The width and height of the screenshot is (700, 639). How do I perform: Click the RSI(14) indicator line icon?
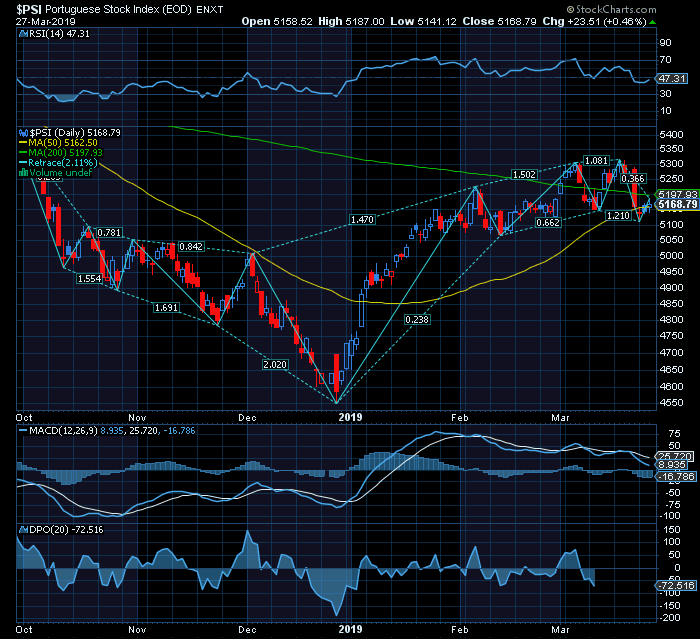22,33
